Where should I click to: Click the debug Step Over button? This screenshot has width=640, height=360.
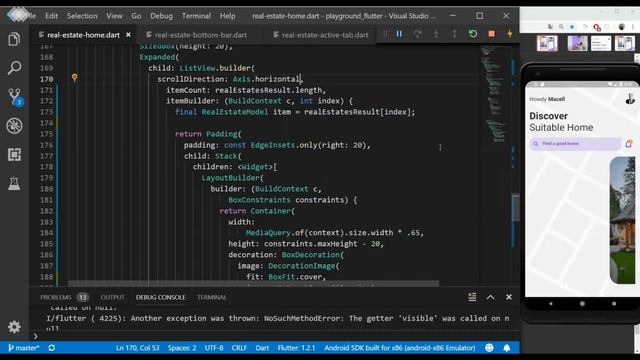(x=418, y=34)
